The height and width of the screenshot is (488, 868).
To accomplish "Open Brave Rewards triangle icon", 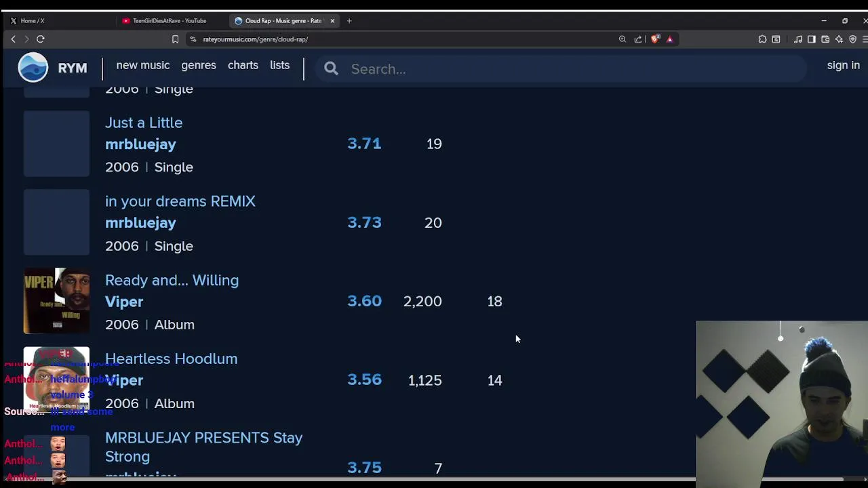I will (669, 39).
